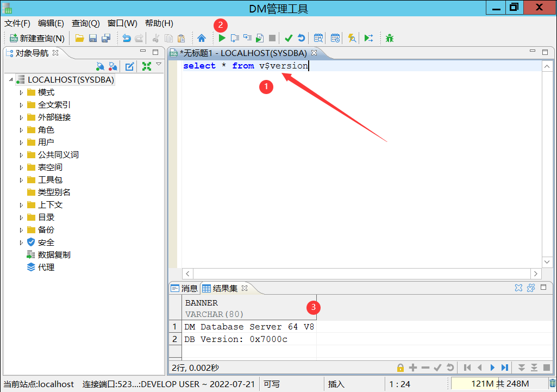Image resolution: width=557 pixels, height=392 pixels.
Task: Click the redo arrow icon
Action: [139, 38]
